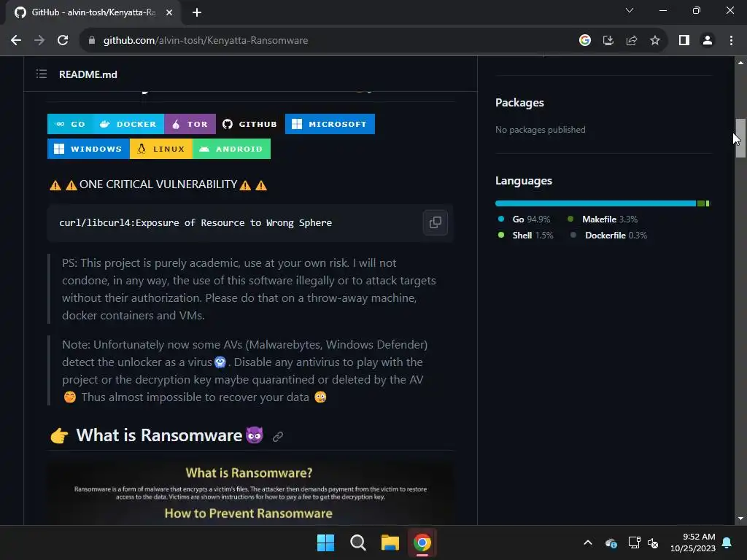Screen dimensions: 747x560
Task: Toggle Chrome side panel
Action: (684, 40)
